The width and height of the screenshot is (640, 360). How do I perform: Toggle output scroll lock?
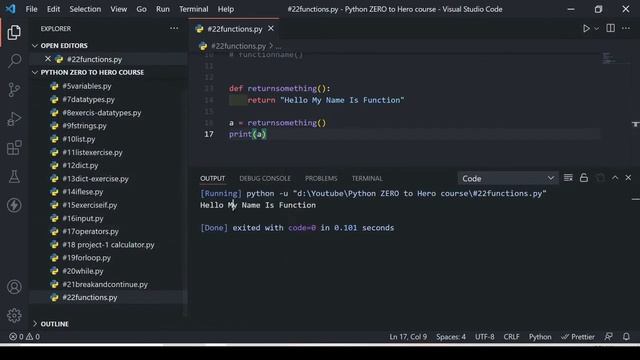tap(584, 178)
